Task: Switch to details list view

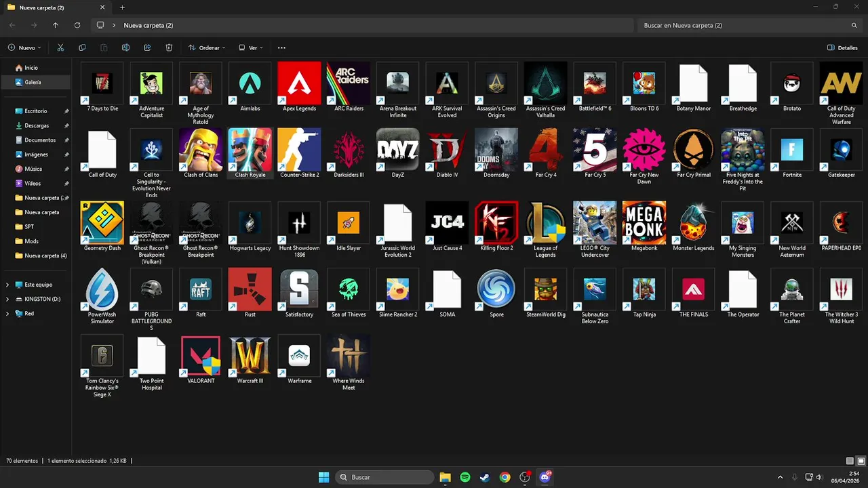Action: 850,461
